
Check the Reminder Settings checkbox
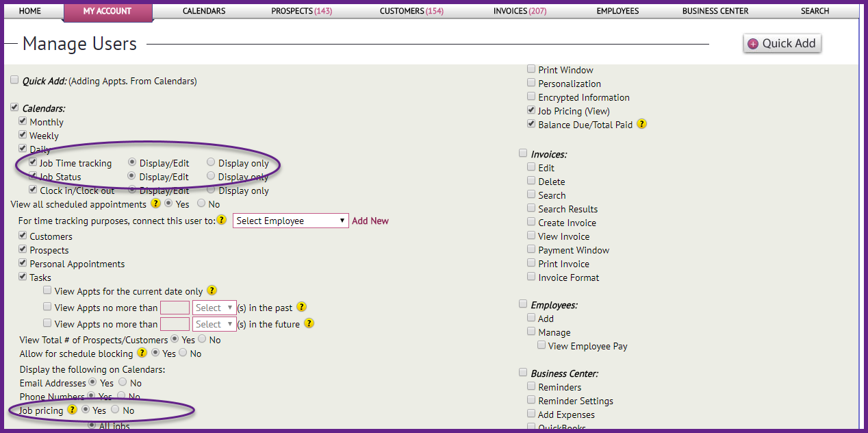531,400
